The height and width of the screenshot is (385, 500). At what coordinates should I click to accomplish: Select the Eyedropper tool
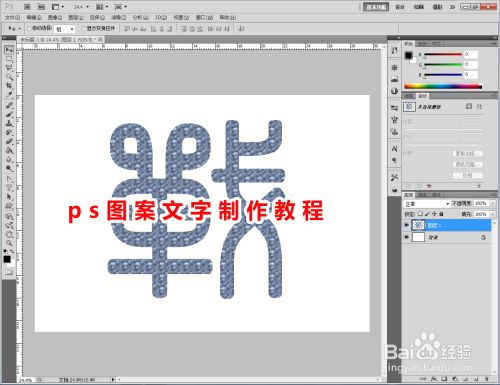(x=9, y=95)
